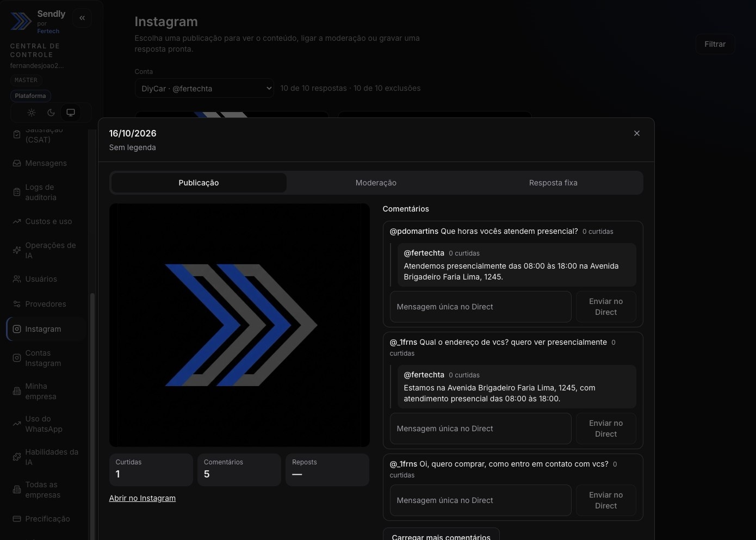Click the Fertech link under Sendly
Screen dimensions: 756x540
(x=48, y=31)
